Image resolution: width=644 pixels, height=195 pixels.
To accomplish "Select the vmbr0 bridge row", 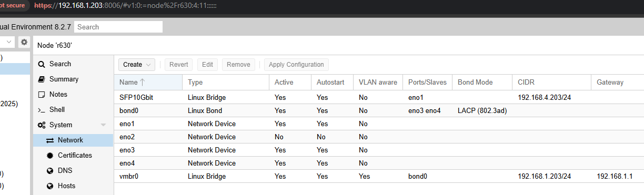I will [x=379, y=176].
